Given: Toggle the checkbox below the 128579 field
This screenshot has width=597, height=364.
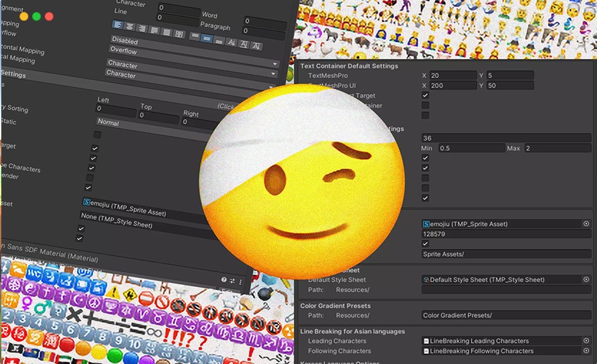Looking at the screenshot, I should click(425, 244).
